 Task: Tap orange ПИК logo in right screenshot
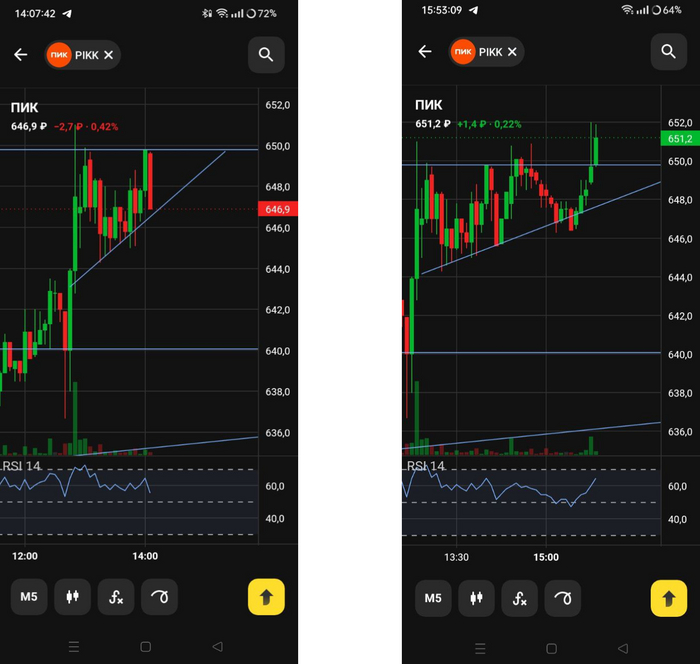point(462,52)
